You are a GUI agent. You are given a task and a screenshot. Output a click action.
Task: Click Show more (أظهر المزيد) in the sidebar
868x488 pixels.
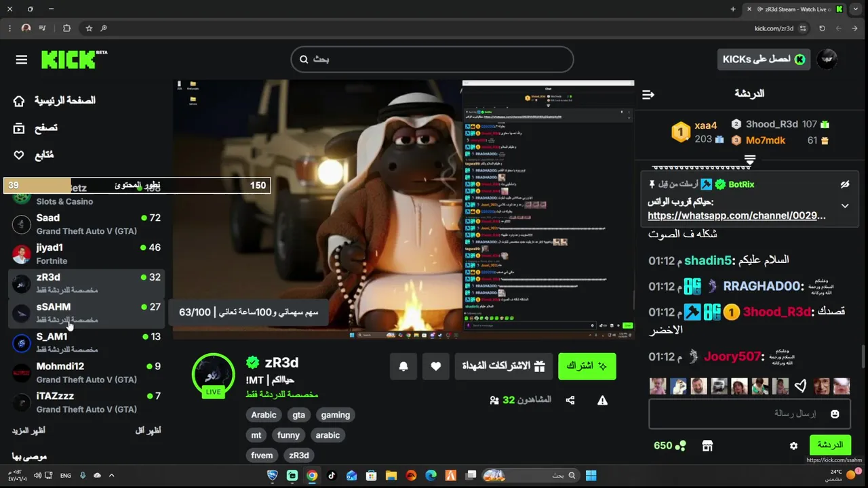click(28, 430)
